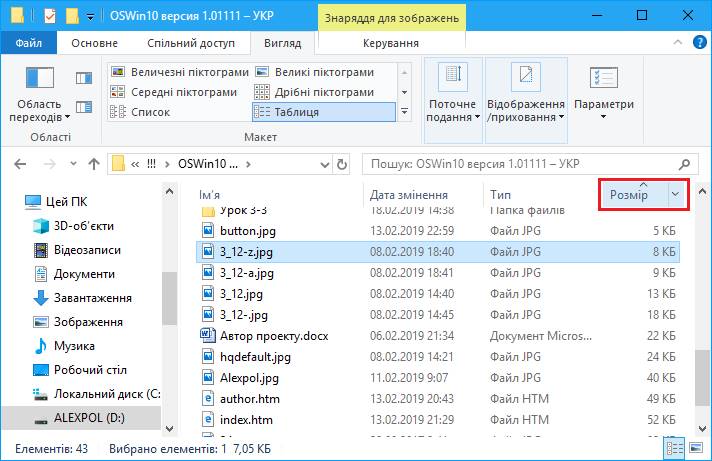This screenshot has width=712, height=461.
Task: Select the button.jpg file icon
Action: tap(208, 230)
